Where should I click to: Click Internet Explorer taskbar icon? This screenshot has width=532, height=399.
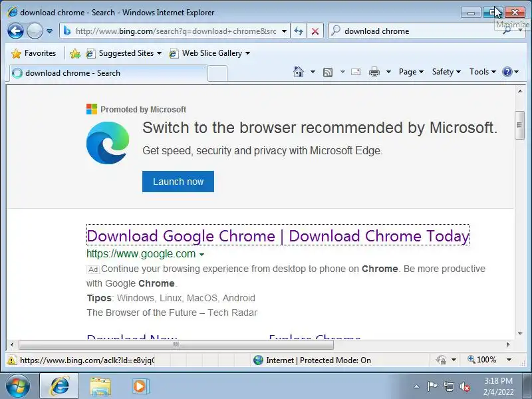tap(59, 386)
